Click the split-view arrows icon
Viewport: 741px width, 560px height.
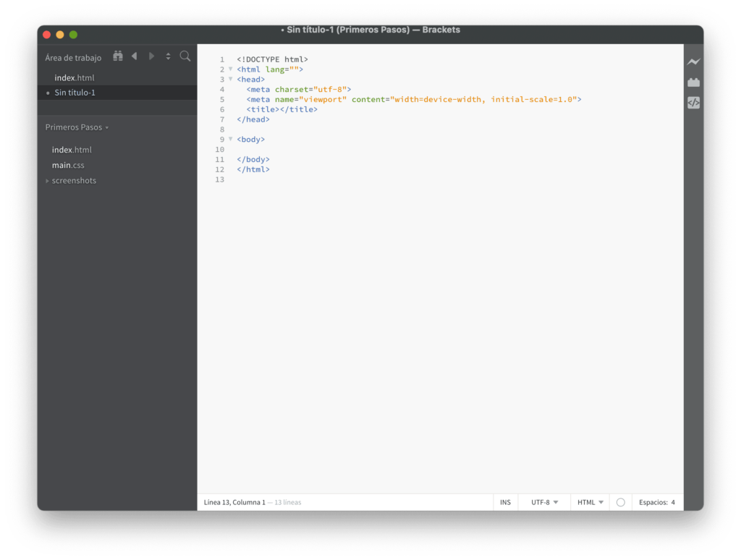coord(168,56)
